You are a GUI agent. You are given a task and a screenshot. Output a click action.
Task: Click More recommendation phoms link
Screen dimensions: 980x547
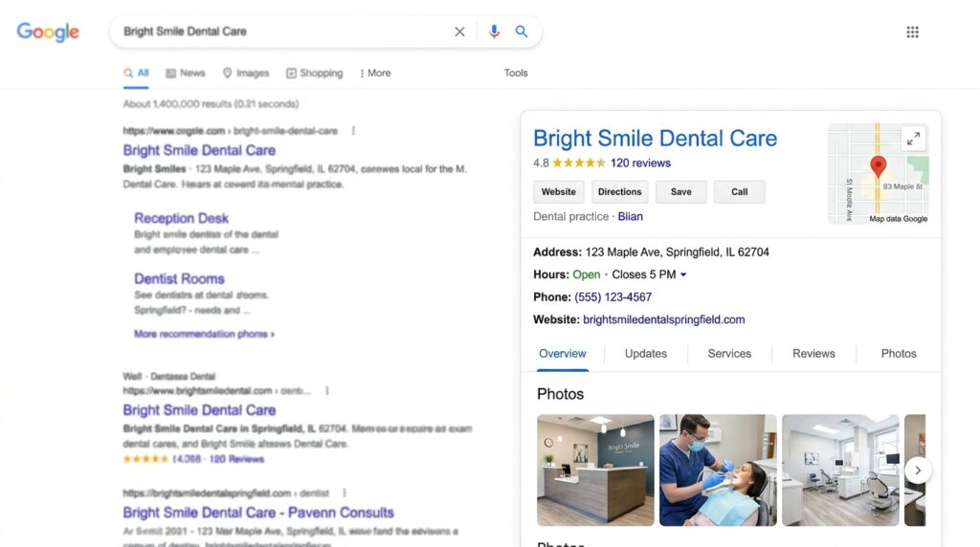pyautogui.click(x=204, y=334)
